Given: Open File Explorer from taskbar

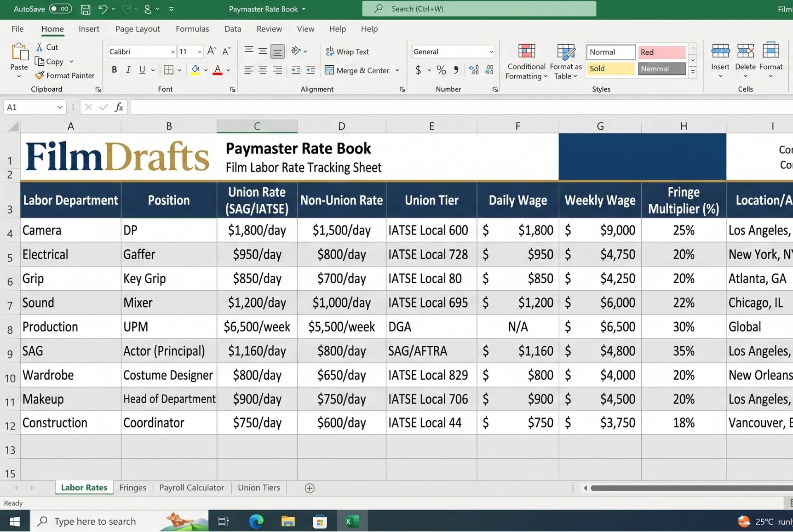Looking at the screenshot, I should tap(288, 521).
